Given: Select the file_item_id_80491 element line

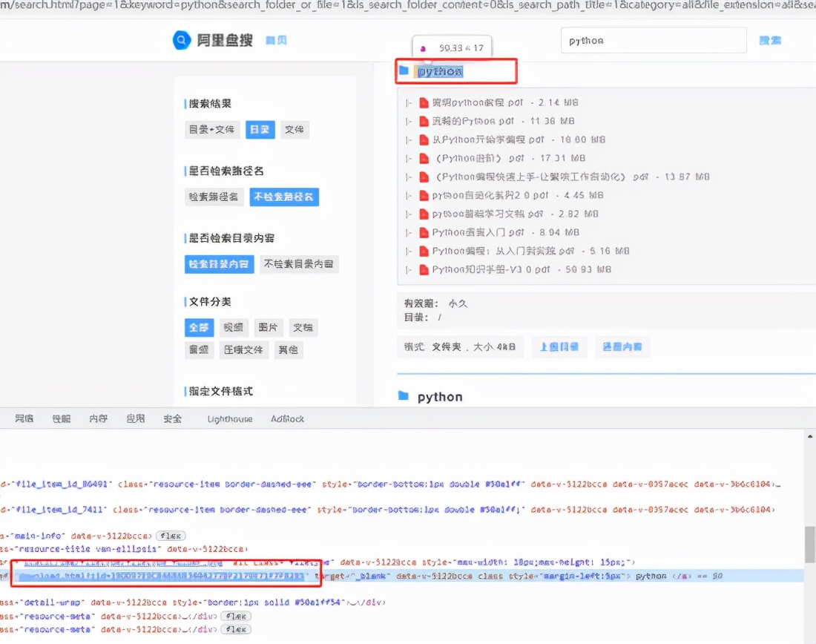Looking at the screenshot, I should tap(390, 484).
